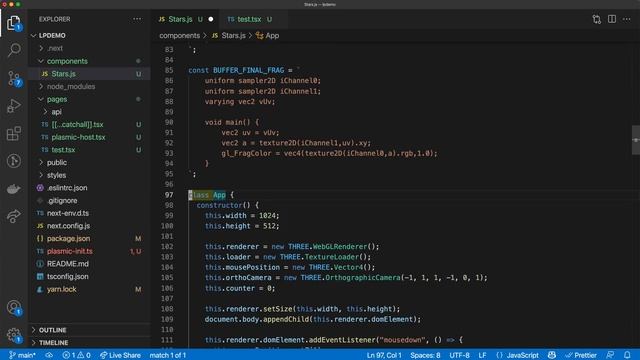Click the compare changes icon in editor toolbar
The image size is (640, 360).
[x=596, y=19]
